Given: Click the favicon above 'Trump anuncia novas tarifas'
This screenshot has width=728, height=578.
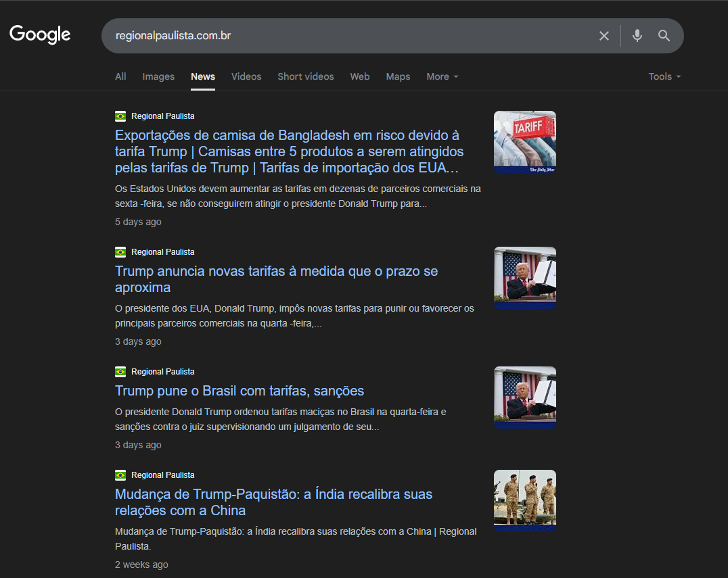Looking at the screenshot, I should point(120,252).
